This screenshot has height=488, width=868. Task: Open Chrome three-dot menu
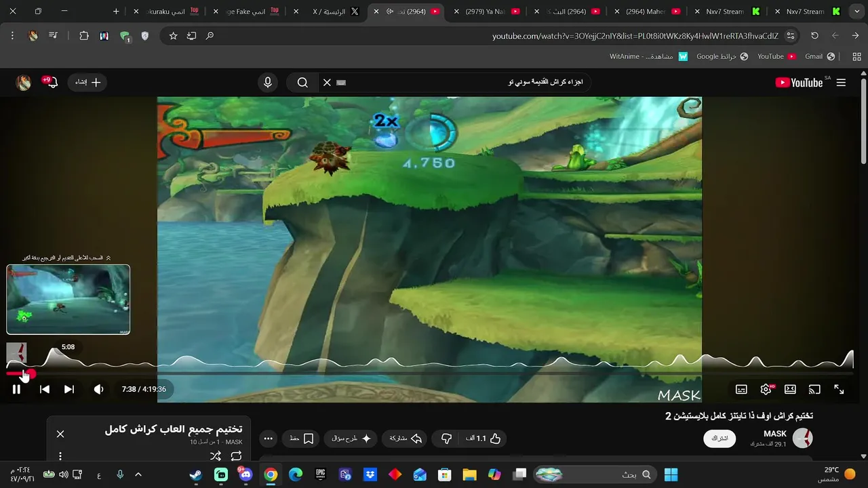[x=12, y=35]
